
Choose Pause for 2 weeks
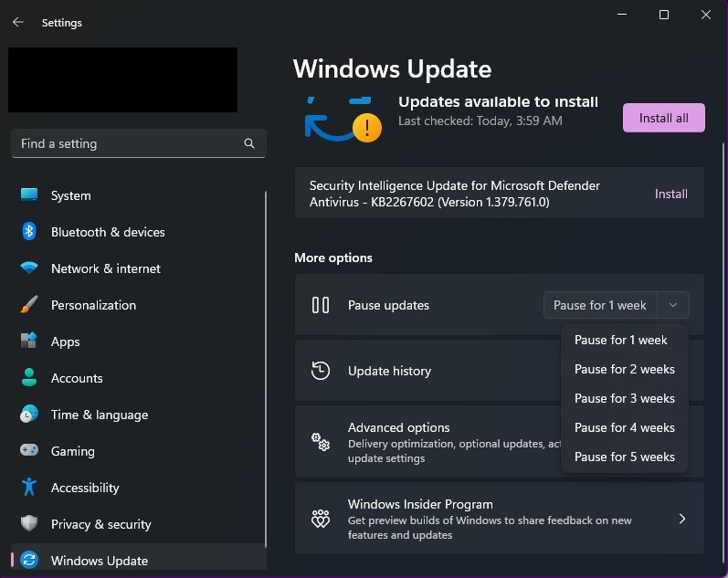(x=625, y=369)
